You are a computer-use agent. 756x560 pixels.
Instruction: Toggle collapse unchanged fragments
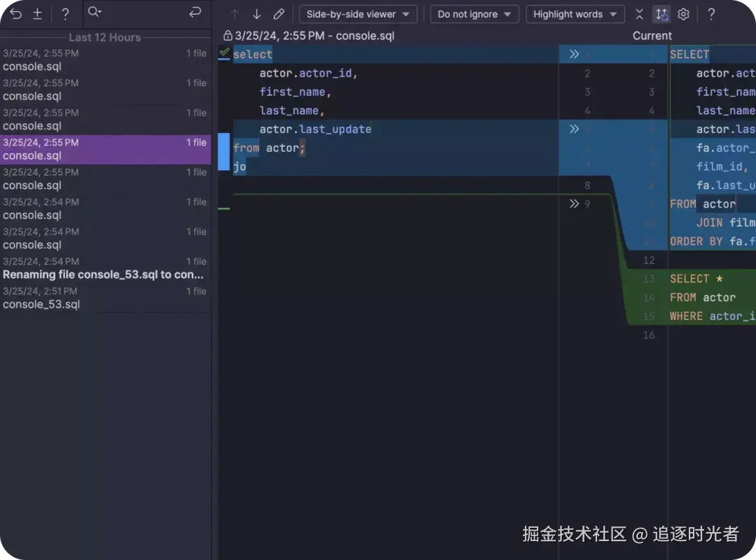click(639, 14)
